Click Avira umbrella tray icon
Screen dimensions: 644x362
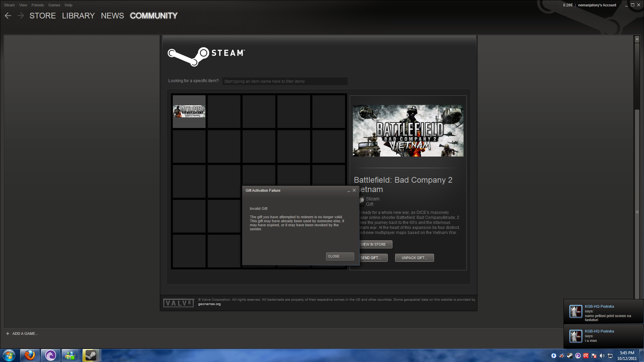tap(586, 356)
